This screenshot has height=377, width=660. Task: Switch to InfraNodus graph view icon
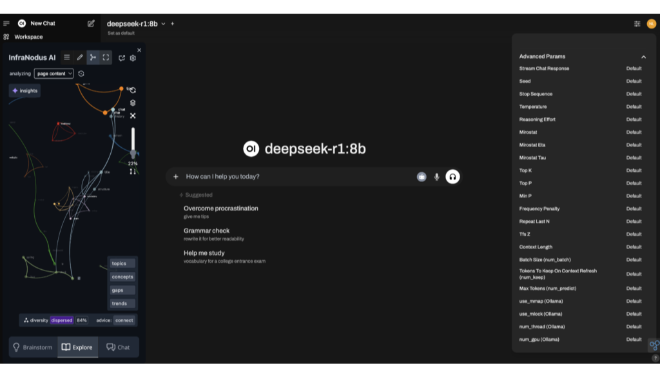[x=93, y=57]
